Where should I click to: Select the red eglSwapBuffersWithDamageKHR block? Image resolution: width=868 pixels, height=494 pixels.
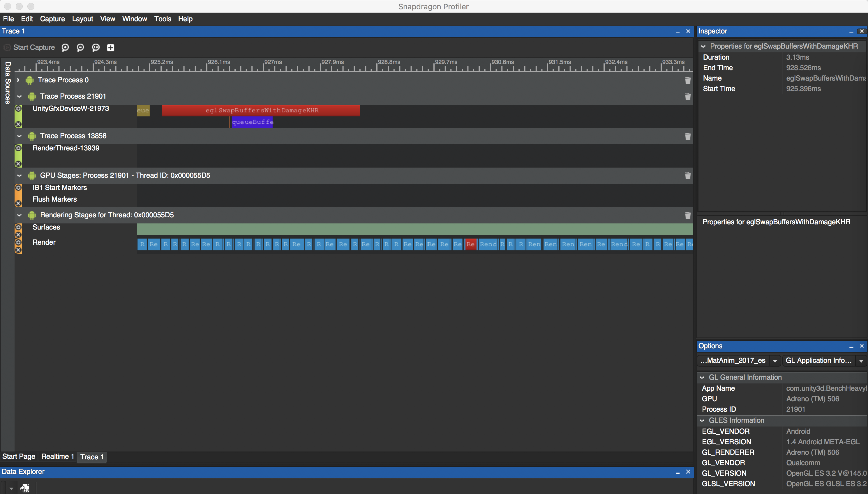(260, 111)
